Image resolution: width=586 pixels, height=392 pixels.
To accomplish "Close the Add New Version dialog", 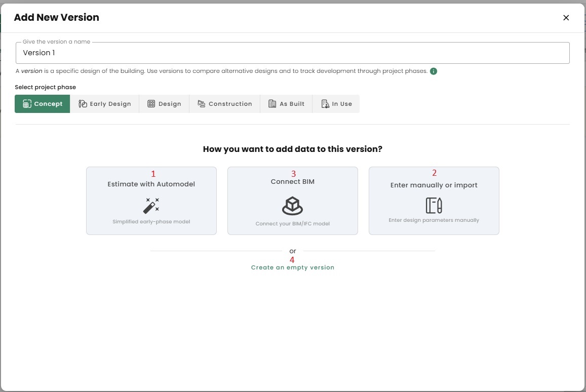I will (566, 18).
